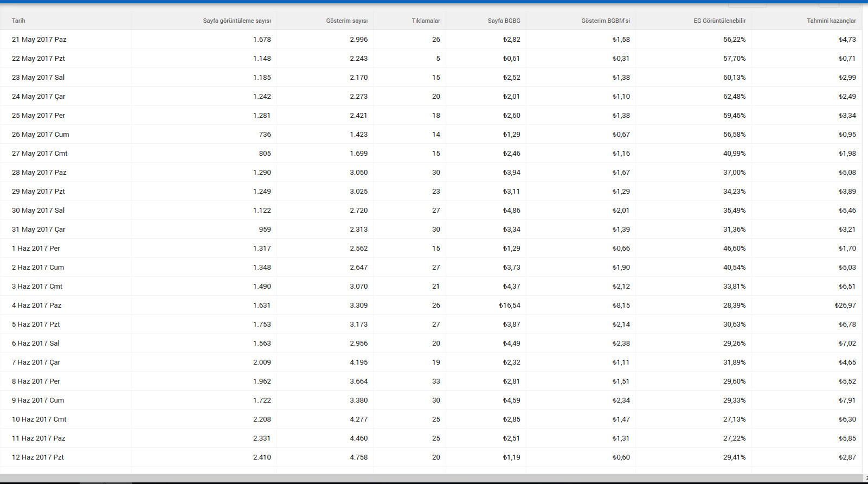Select the date cell 4 Haz 2017 Paz
The height and width of the screenshot is (484, 868).
36,305
